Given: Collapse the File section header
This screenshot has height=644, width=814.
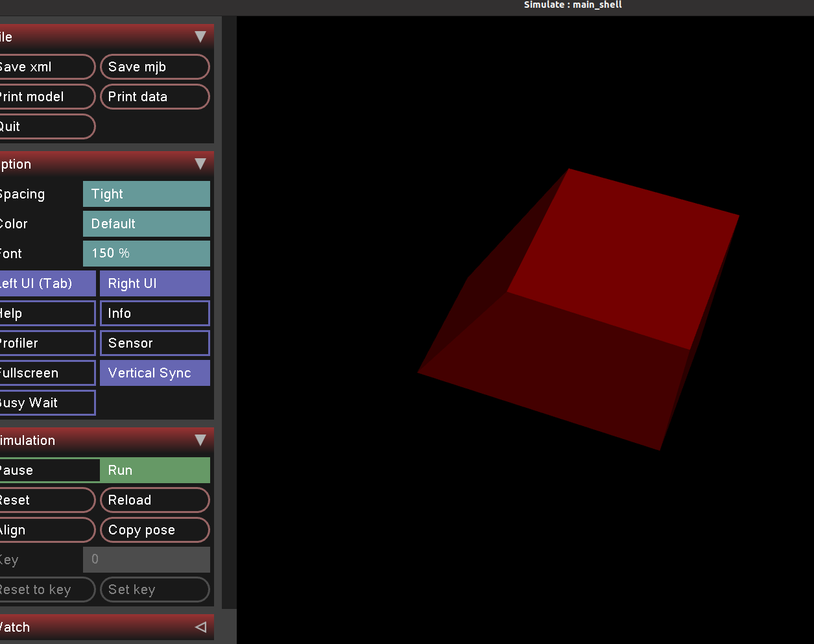Looking at the screenshot, I should pyautogui.click(x=200, y=37).
